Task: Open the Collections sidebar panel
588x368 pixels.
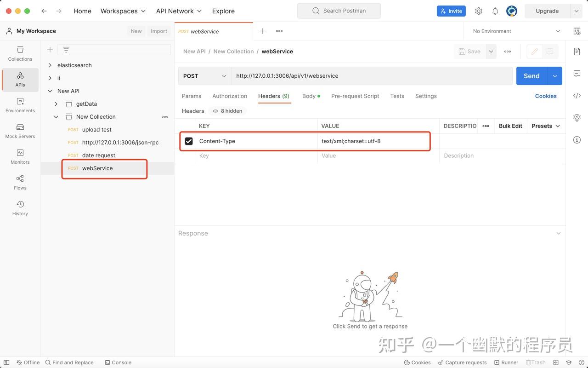Action: tap(20, 54)
